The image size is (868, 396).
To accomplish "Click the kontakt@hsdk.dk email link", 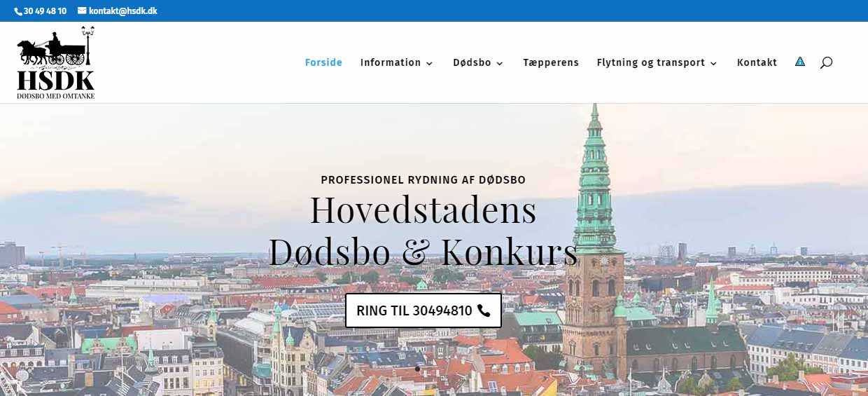I will click(x=122, y=11).
